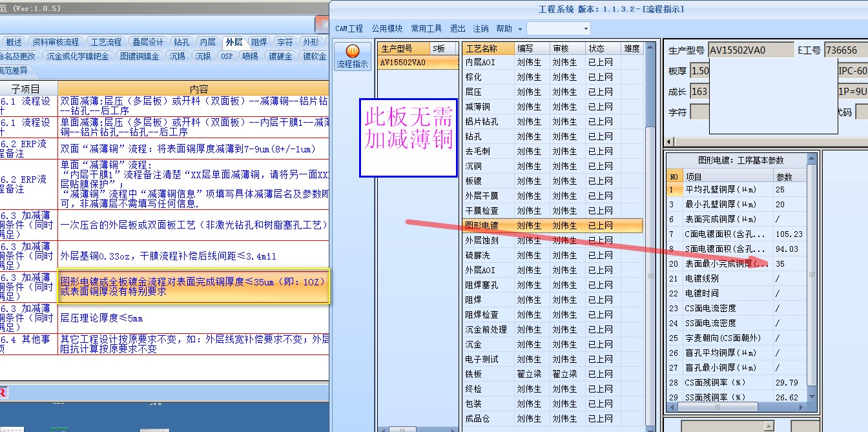This screenshot has width=868, height=432.
Task: Open the toolbar overflow arrow after 帮助
Action: (520, 29)
